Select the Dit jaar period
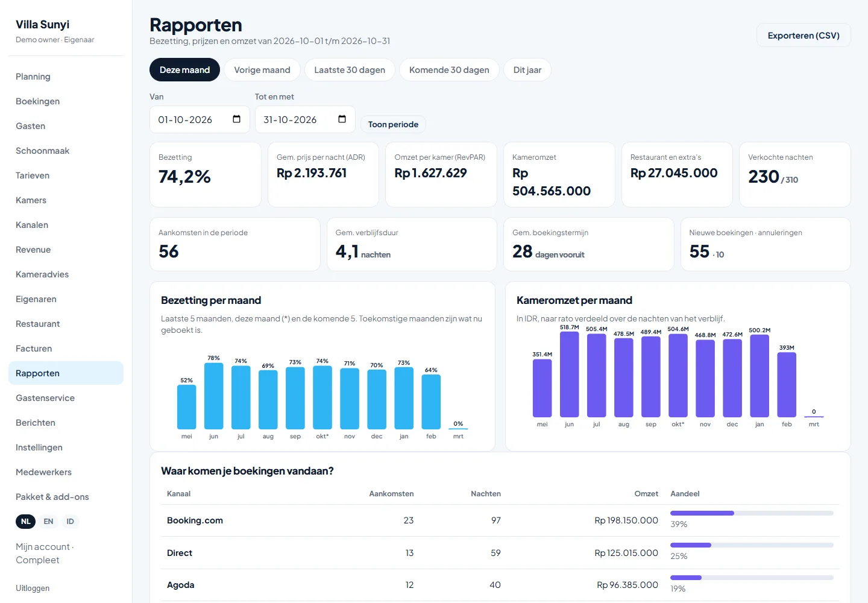 tap(527, 70)
